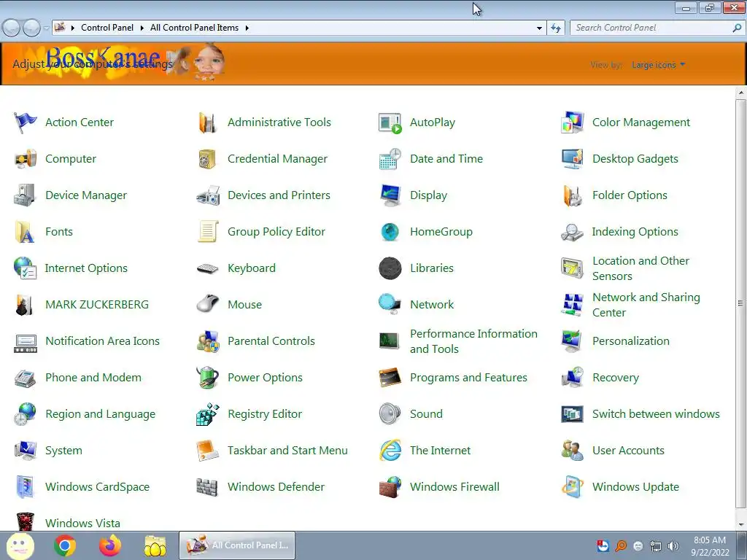The width and height of the screenshot is (747, 560).
Task: Click the Back navigation button
Action: [12, 28]
